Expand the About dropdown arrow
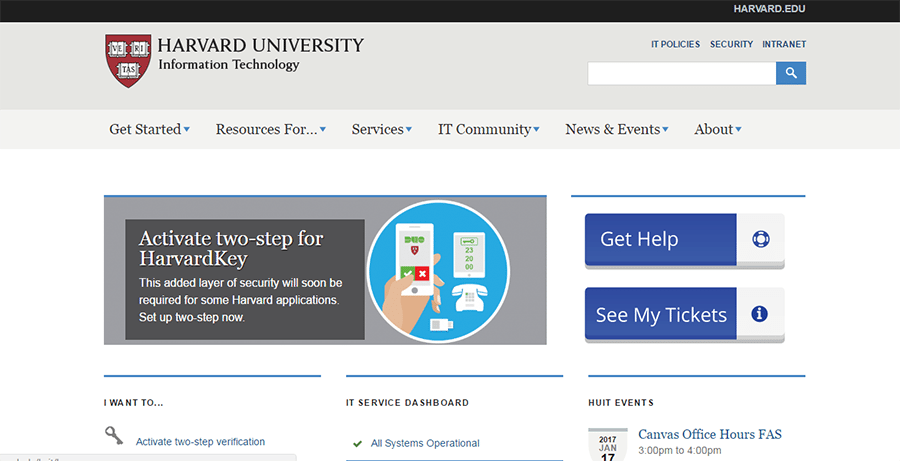Screen dimensions: 900x461 coord(718,129)
